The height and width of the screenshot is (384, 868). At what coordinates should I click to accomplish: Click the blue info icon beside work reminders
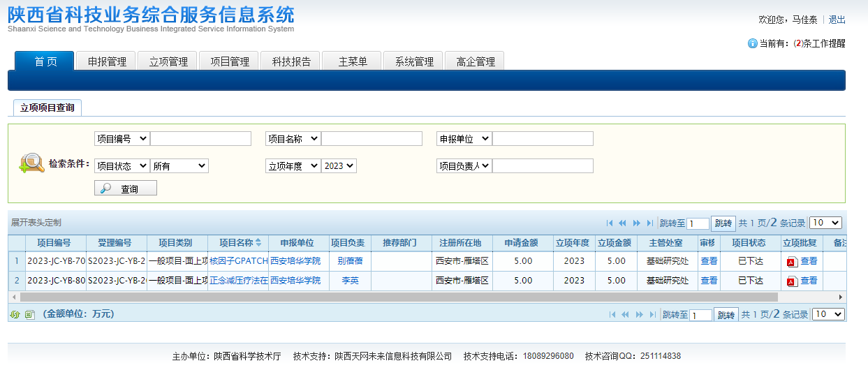click(752, 43)
